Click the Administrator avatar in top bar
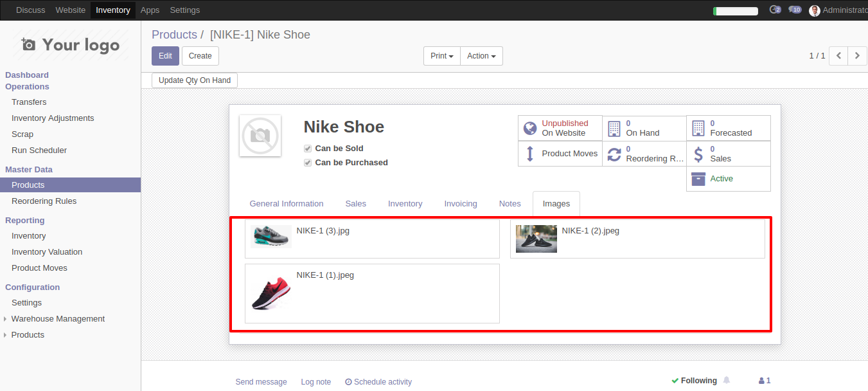This screenshot has height=391, width=868. 815,10
